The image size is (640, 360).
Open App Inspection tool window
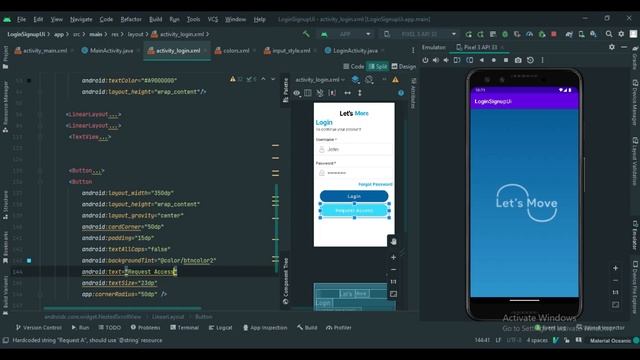coord(265,327)
